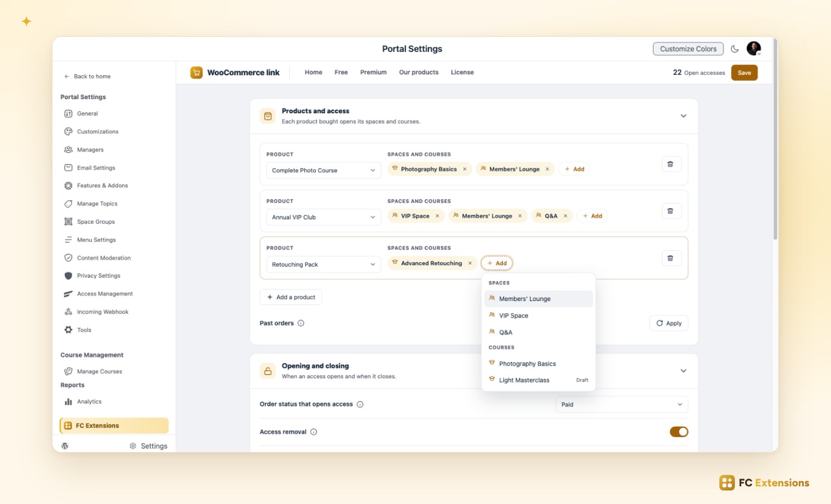This screenshot has height=504, width=831.
Task: Click Customize Colors button
Action: pos(688,49)
